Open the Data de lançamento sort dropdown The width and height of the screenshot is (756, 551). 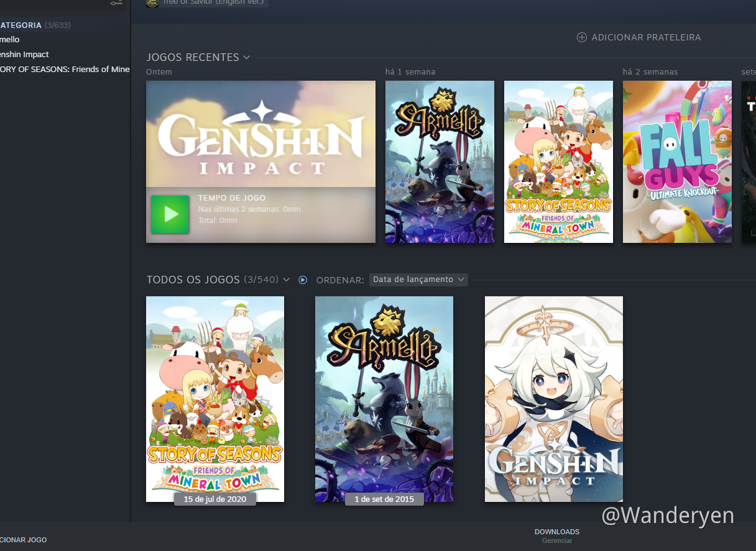coord(418,280)
